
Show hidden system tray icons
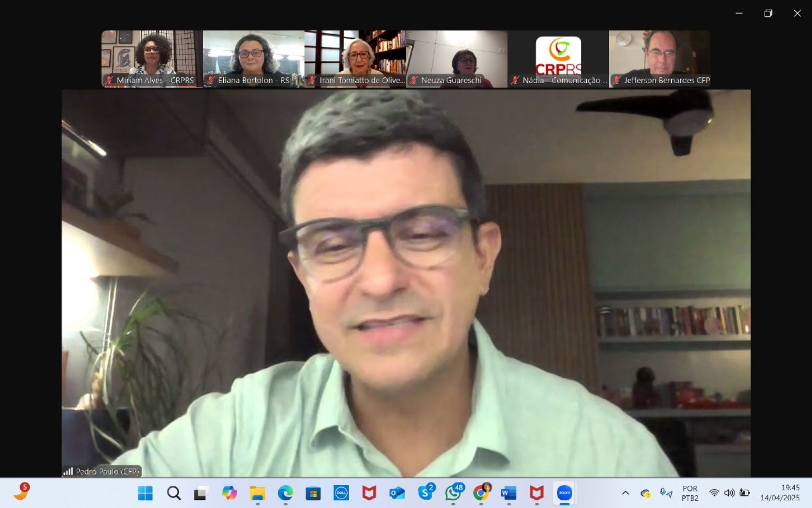pyautogui.click(x=625, y=493)
